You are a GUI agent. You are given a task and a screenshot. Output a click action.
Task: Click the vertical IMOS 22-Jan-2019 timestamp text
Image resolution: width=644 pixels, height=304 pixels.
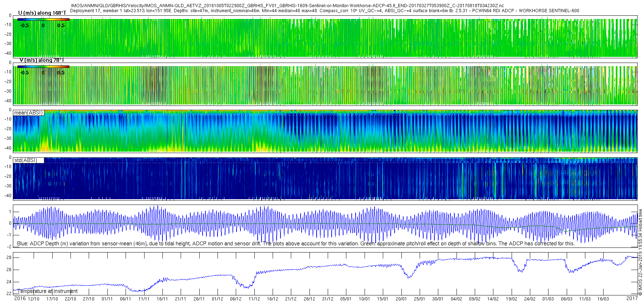coord(640,252)
